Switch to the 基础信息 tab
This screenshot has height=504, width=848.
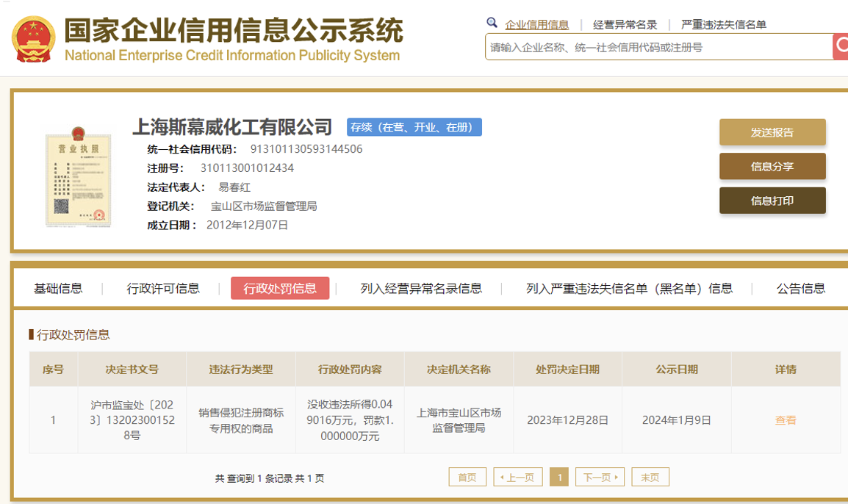coord(58,289)
